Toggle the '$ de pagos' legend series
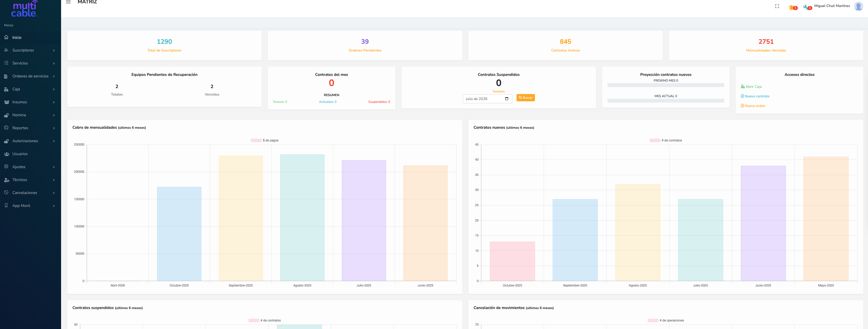The image size is (868, 329). 264,140
